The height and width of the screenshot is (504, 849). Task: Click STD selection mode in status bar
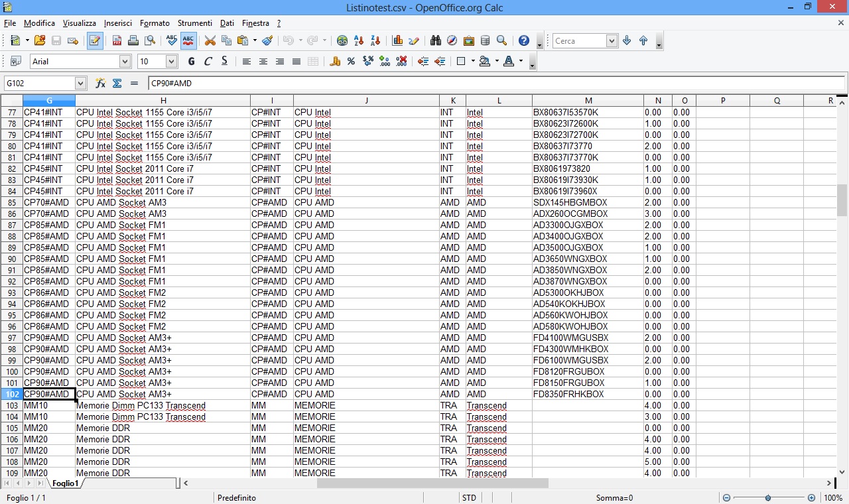pyautogui.click(x=469, y=497)
